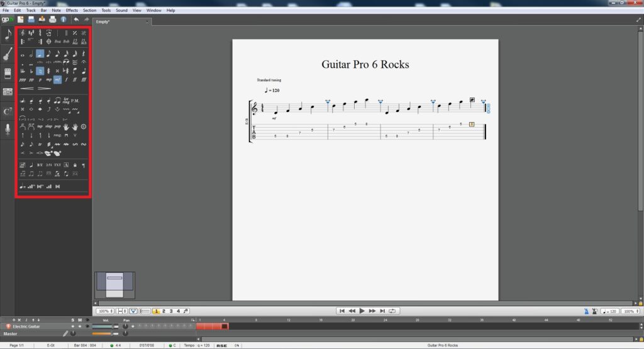The image size is (644, 349).
Task: Adjust the Electric Guitar volume slider
Action: tap(105, 326)
